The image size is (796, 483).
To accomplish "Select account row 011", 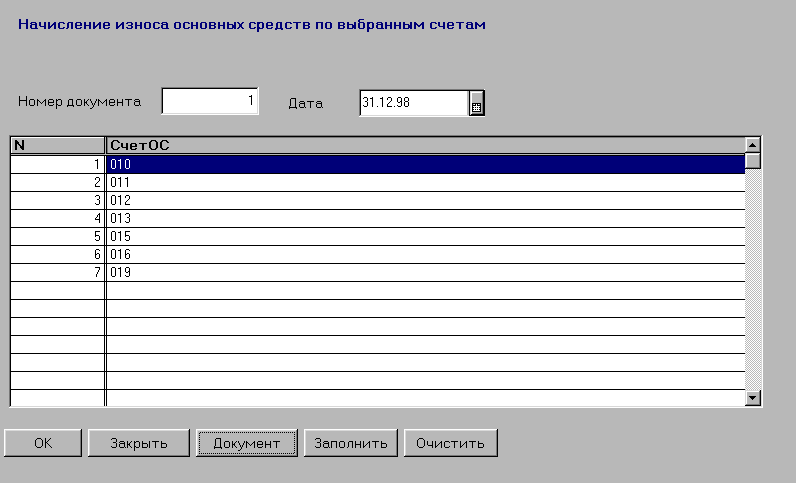I will (x=425, y=182).
